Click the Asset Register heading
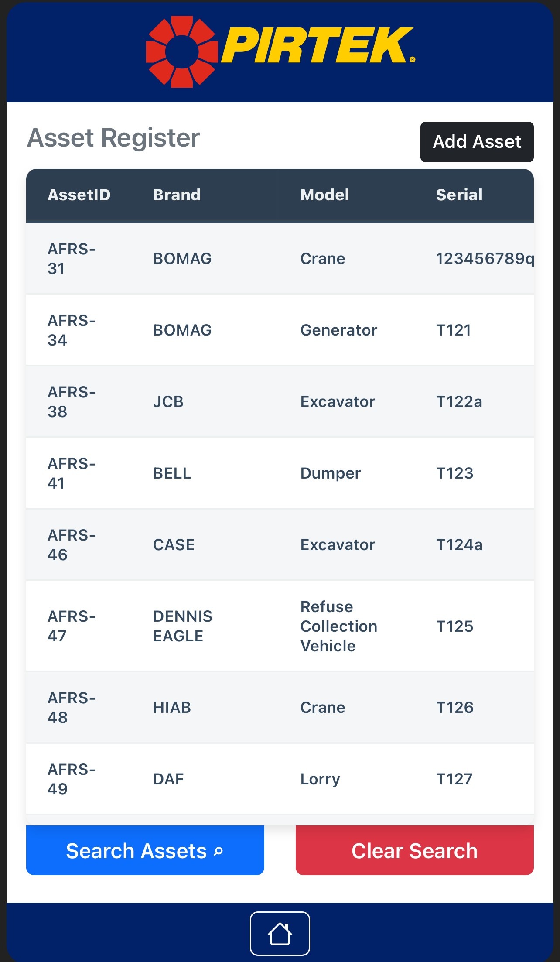Viewport: 560px width, 962px height. pyautogui.click(x=113, y=138)
